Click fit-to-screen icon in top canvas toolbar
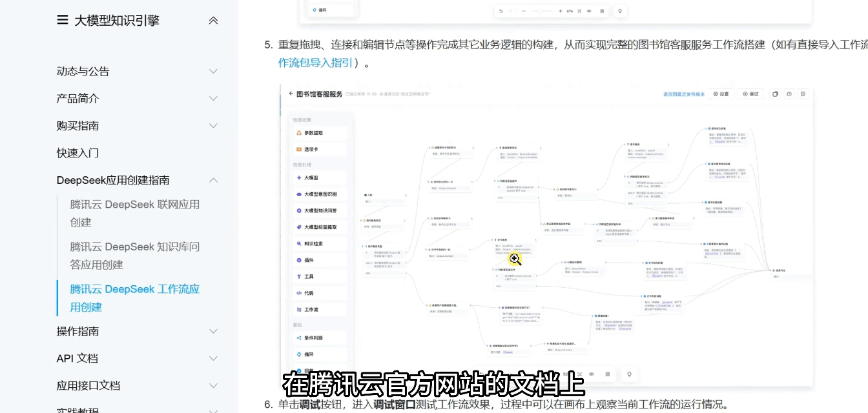 click(x=579, y=11)
